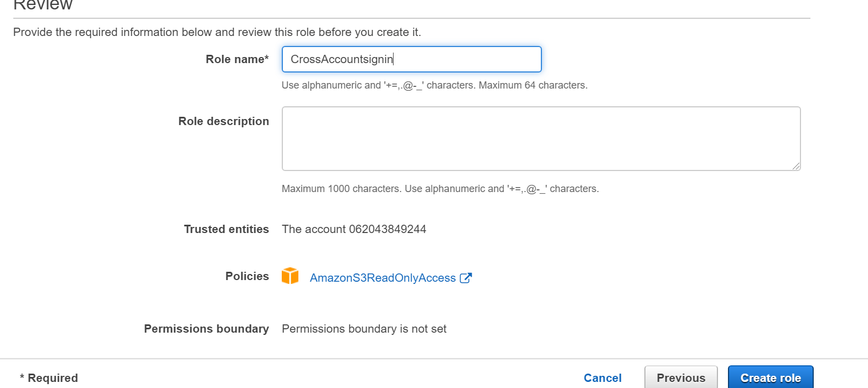Click the 'Permissions boundary is not set' text
The width and height of the screenshot is (868, 388).
pos(364,329)
